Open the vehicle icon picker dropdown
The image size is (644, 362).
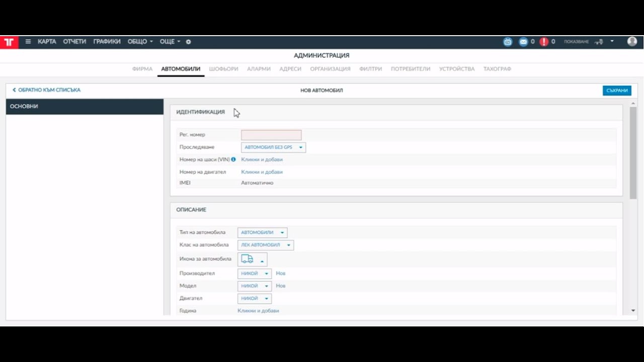point(253,259)
